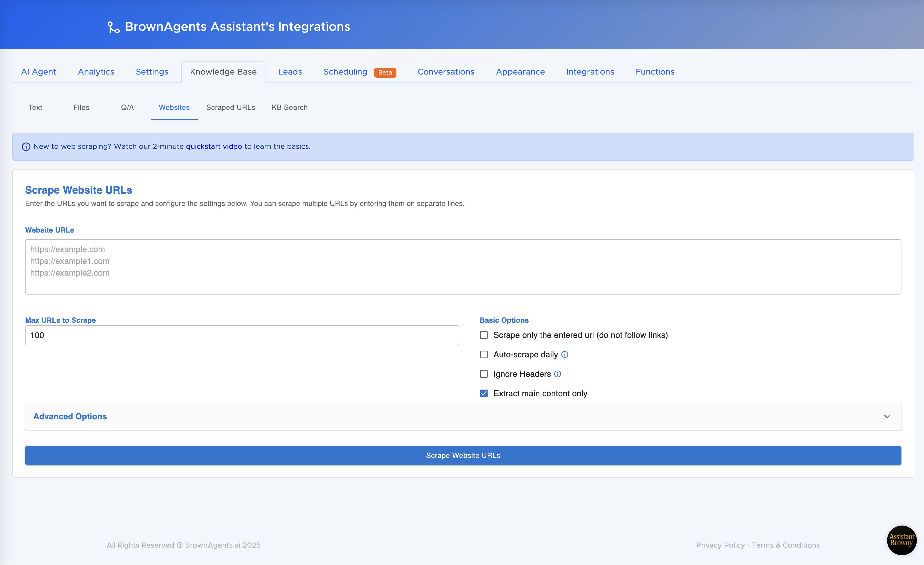Screen dimensions: 924x565
Task: Click the info icon beside Auto-scrape daily
Action: (x=565, y=354)
